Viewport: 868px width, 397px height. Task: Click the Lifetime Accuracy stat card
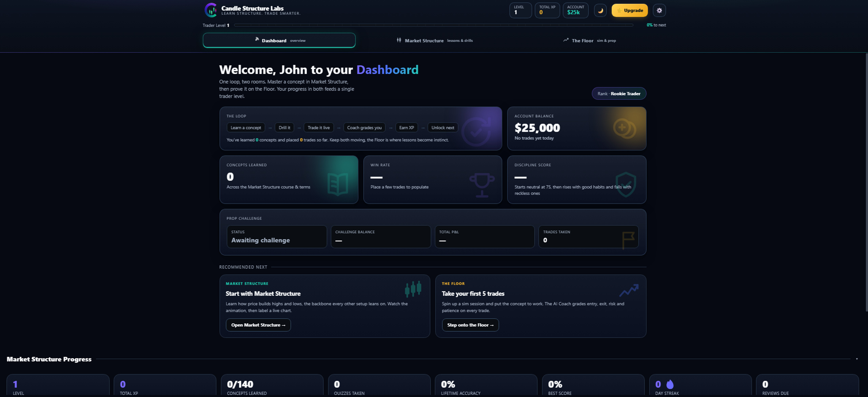click(x=486, y=385)
